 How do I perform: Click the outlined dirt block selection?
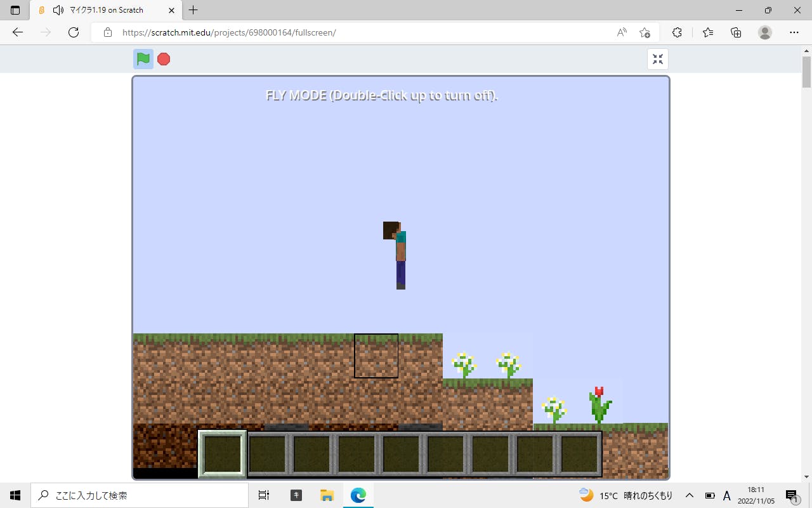pyautogui.click(x=376, y=356)
